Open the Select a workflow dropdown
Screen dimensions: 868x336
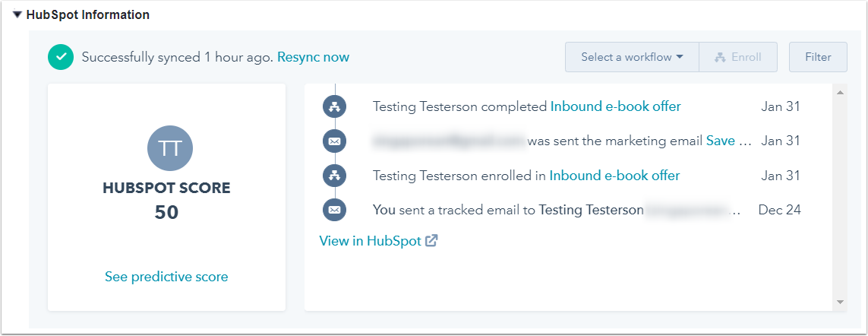coord(632,57)
